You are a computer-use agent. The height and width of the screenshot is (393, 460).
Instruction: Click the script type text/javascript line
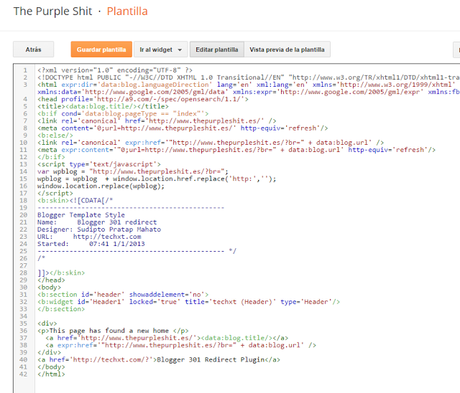[99, 164]
